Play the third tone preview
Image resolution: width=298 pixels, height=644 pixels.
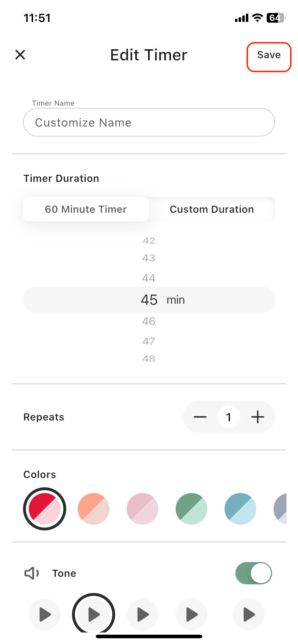143,615
